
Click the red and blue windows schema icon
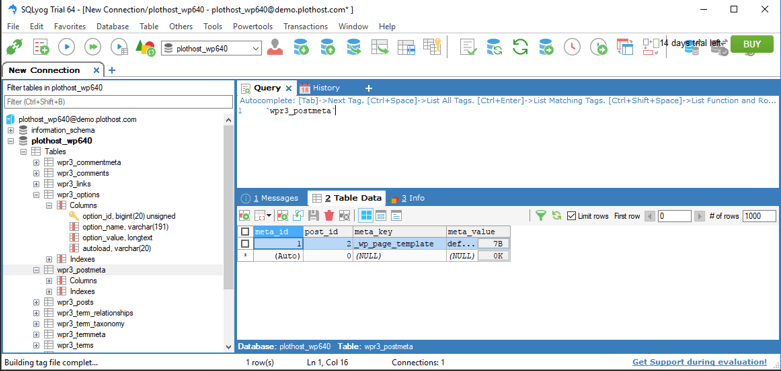click(x=625, y=47)
